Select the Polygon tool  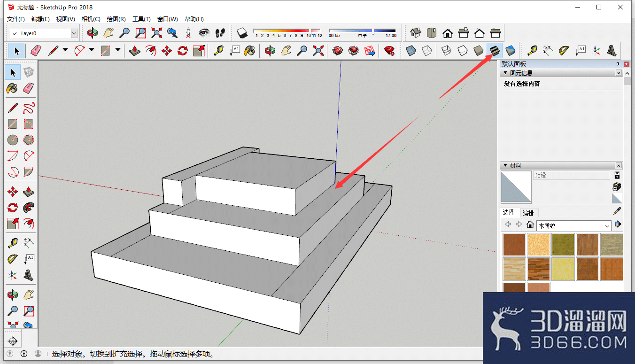point(29,140)
